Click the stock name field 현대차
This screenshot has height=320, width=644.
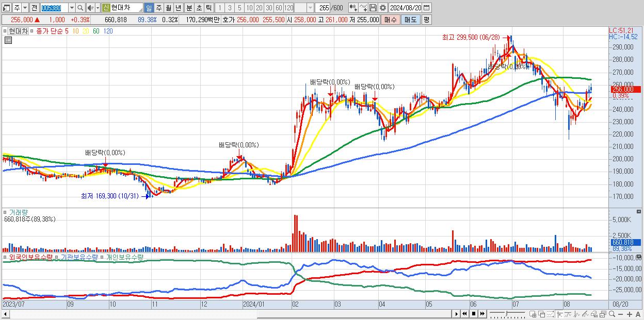tap(126, 8)
